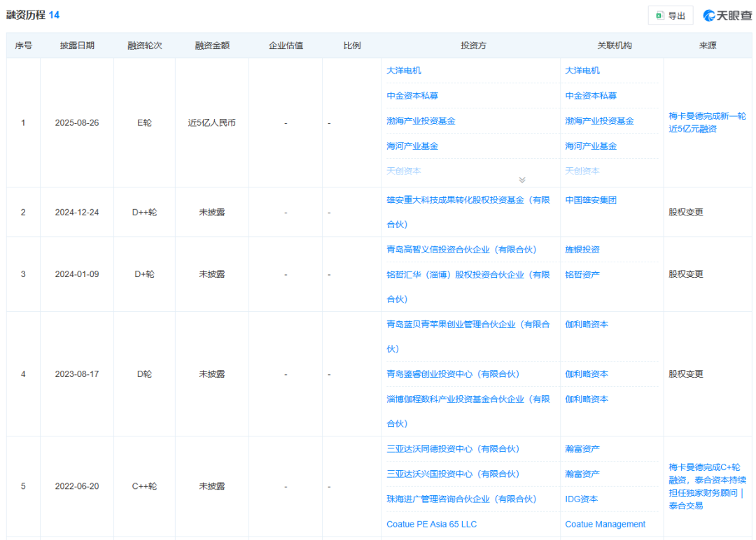Click the 序号 column header
Image resolution: width=756 pixels, height=540 pixels.
[x=24, y=45]
